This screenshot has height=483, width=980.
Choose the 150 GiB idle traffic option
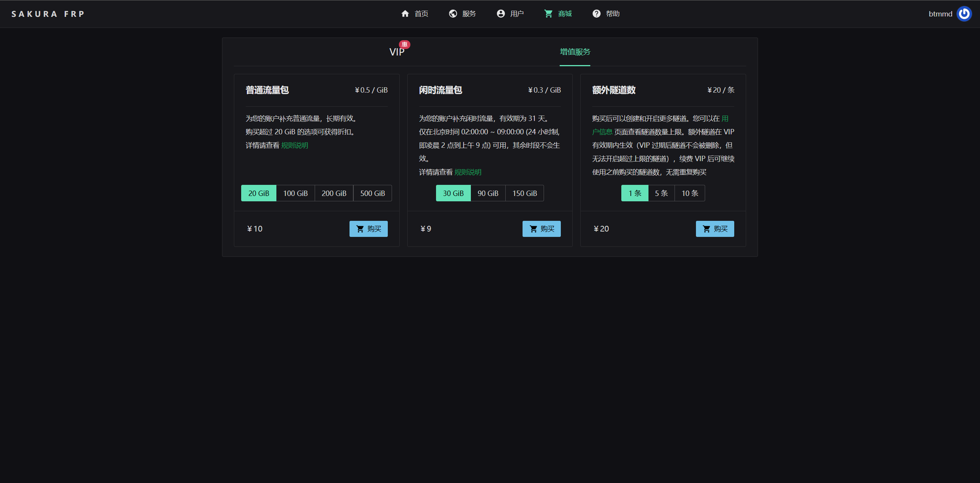click(524, 193)
